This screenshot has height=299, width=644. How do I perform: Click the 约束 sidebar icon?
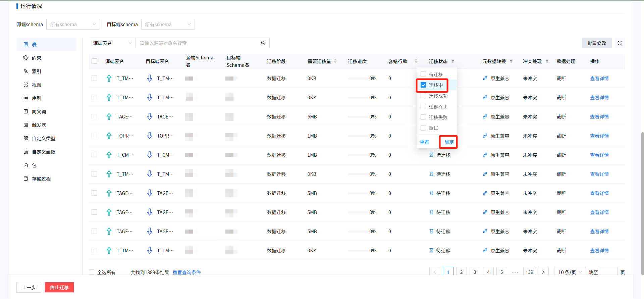tap(26, 58)
